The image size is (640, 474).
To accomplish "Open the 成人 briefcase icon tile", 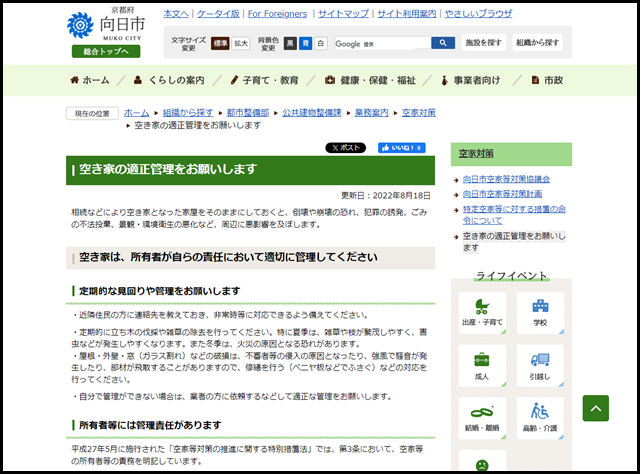I will pos(481,367).
